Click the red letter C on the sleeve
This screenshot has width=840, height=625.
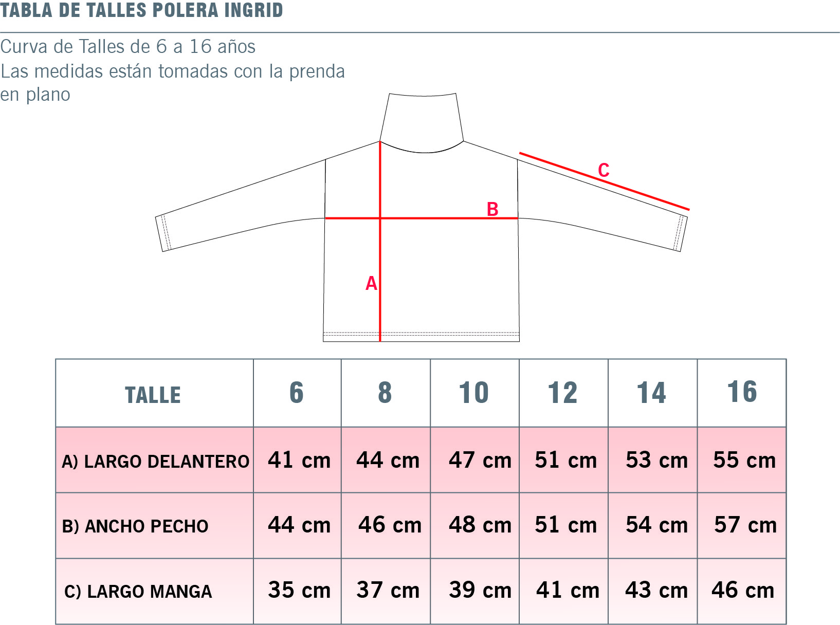tap(604, 170)
